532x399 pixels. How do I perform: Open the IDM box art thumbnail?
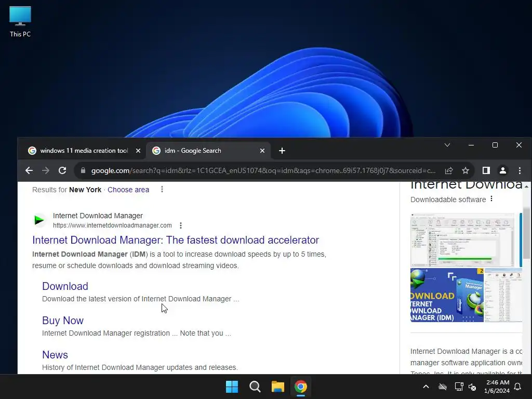(x=447, y=295)
